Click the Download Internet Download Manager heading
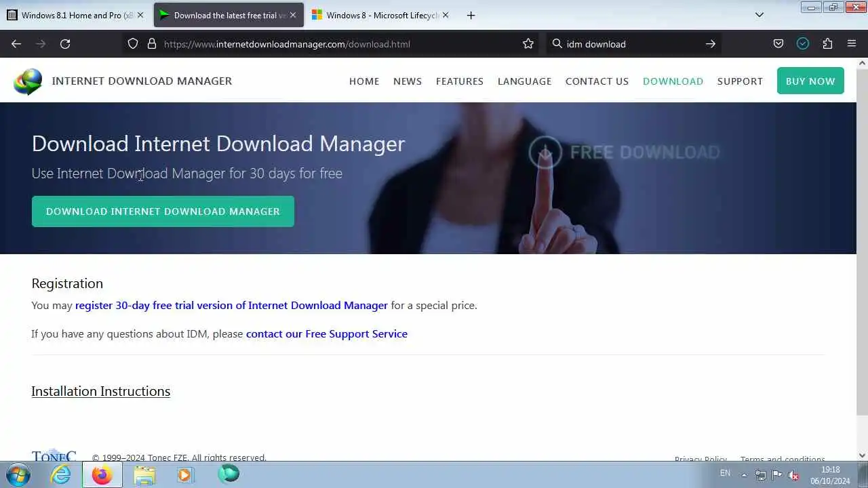Viewport: 868px width, 488px height. coord(218,144)
